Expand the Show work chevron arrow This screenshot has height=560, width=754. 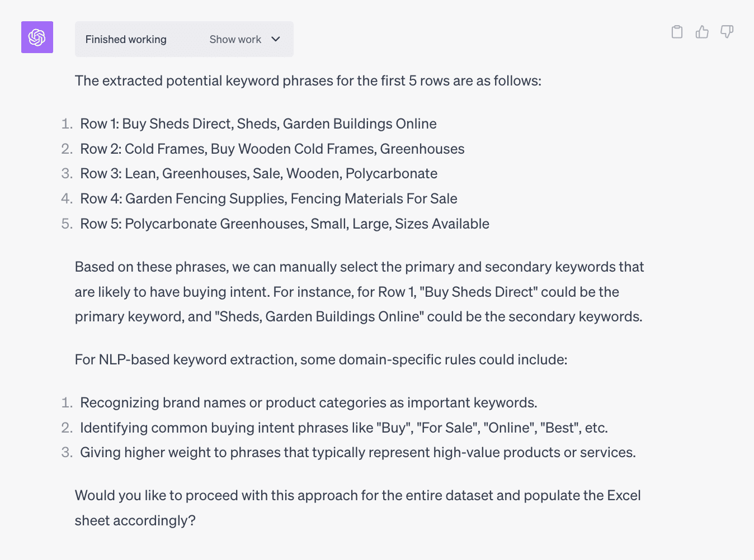click(276, 39)
